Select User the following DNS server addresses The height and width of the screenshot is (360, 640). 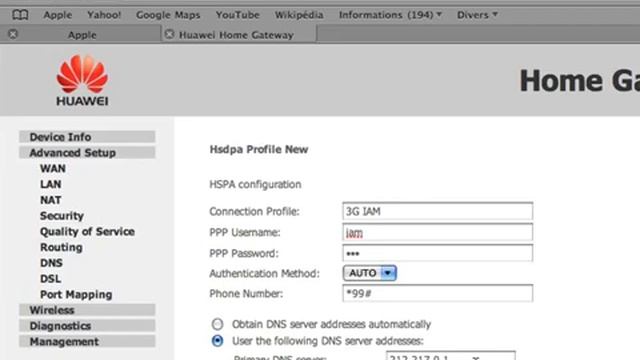pos(217,341)
